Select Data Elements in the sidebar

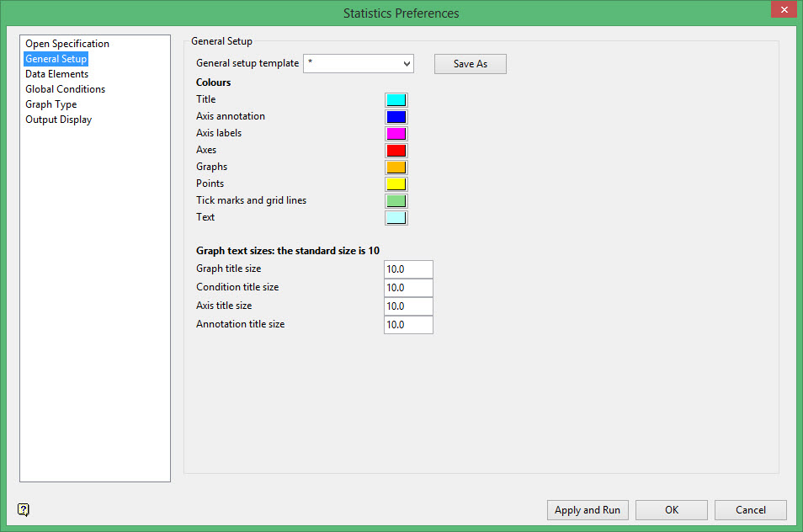coord(56,74)
